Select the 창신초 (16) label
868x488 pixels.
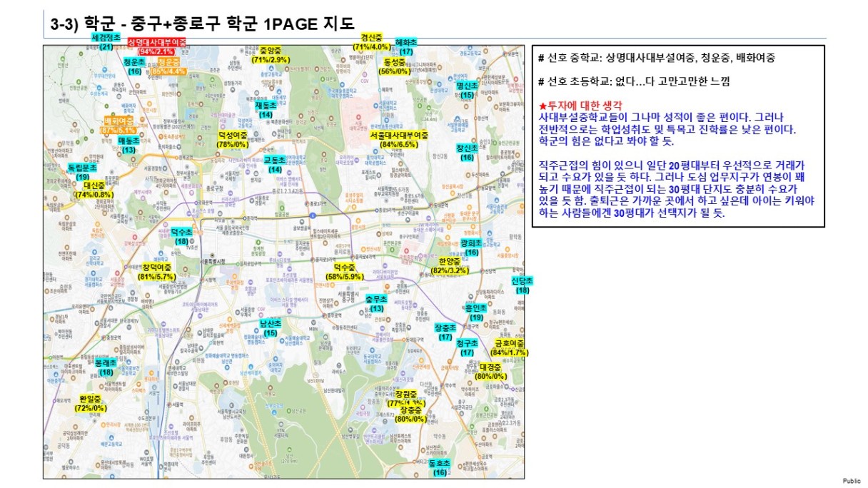[467, 153]
